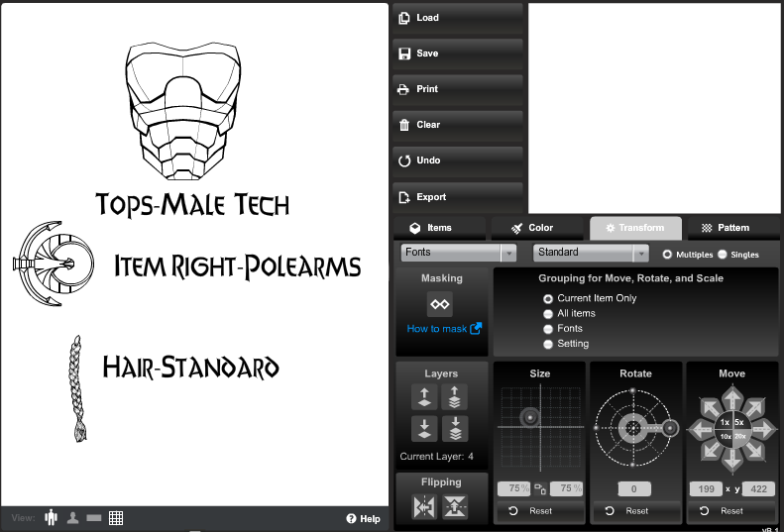Send layer to the bottom

455,429
